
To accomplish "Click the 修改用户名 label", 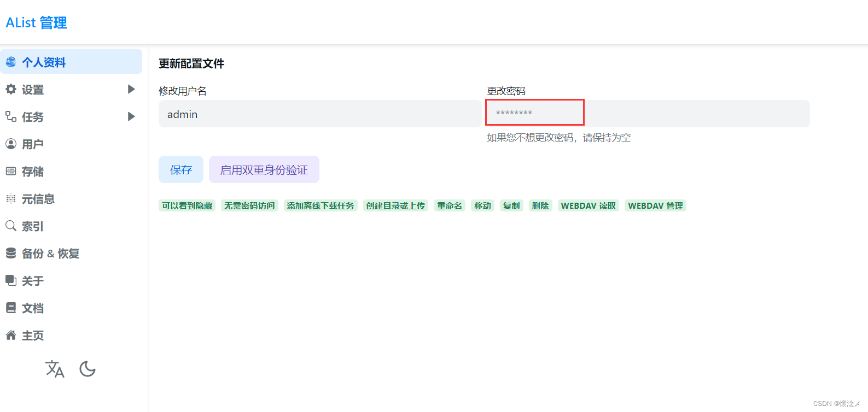I will point(183,91).
